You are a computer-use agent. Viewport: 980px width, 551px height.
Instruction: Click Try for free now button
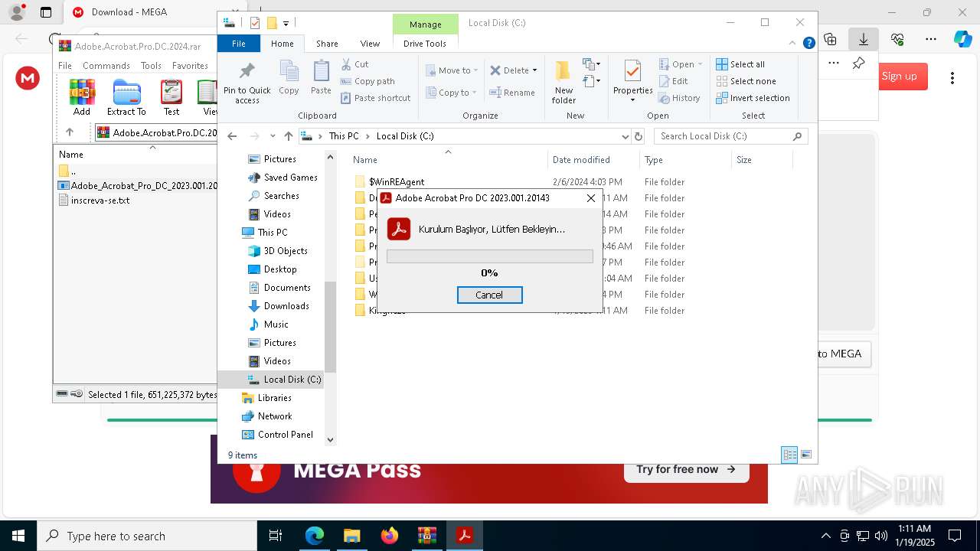point(686,469)
